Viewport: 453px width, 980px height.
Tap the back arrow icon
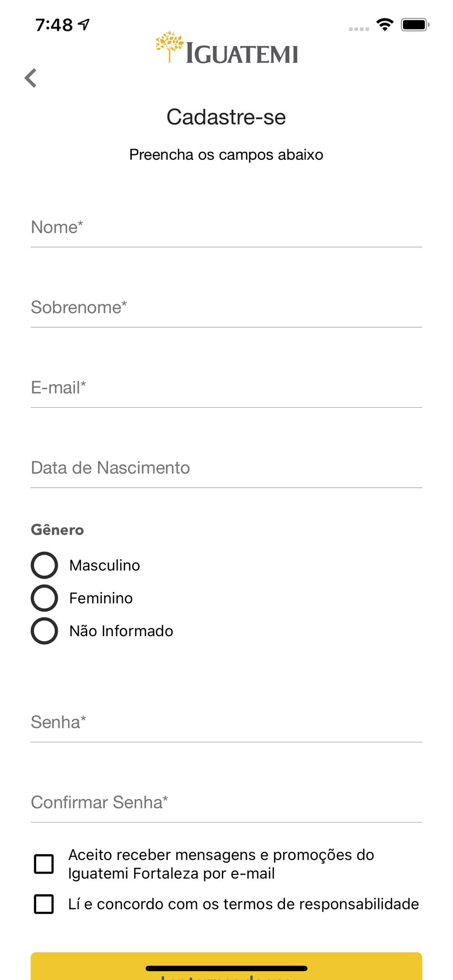click(31, 78)
